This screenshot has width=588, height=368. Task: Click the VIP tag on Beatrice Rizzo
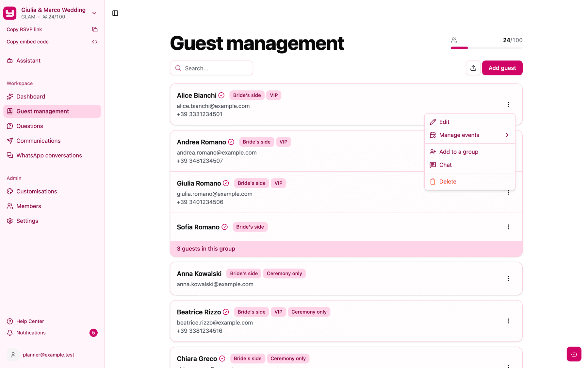pyautogui.click(x=278, y=312)
